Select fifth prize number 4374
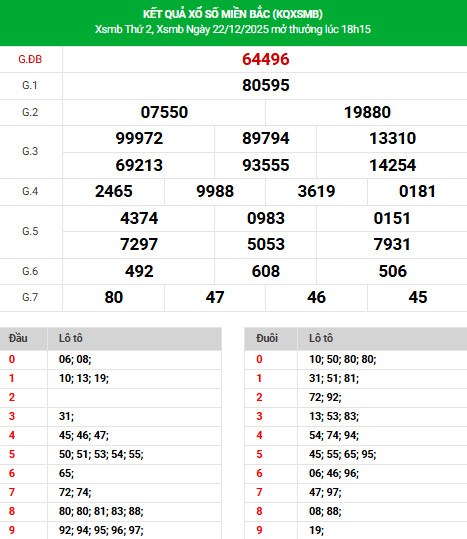This screenshot has height=539, width=467. pyautogui.click(x=139, y=218)
